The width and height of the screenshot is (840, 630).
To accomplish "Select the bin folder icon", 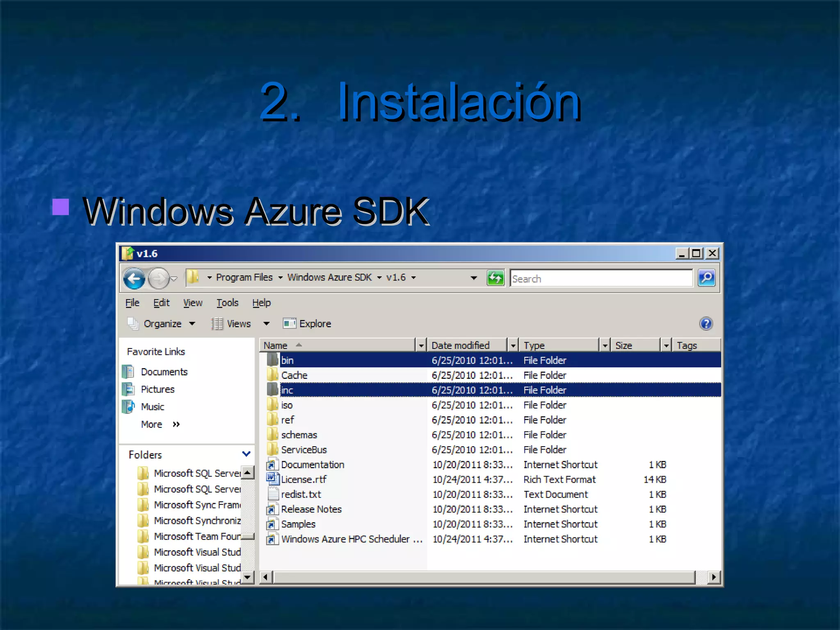I will 273,360.
